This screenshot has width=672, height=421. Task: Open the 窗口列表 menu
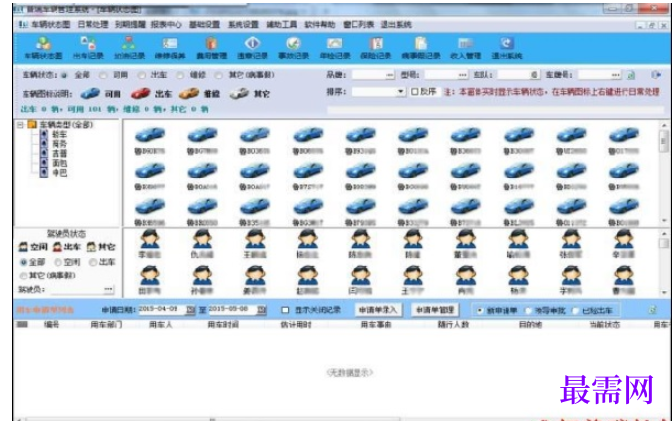pyautogui.click(x=358, y=25)
